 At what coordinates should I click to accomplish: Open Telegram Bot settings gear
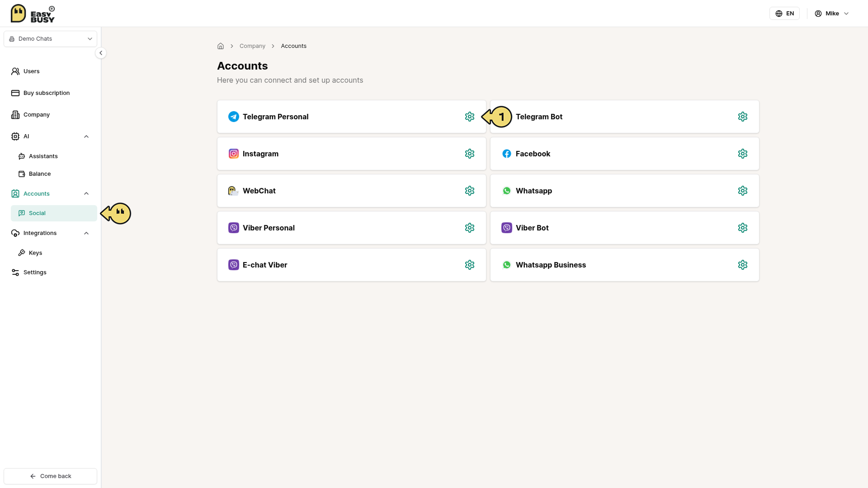[743, 117]
